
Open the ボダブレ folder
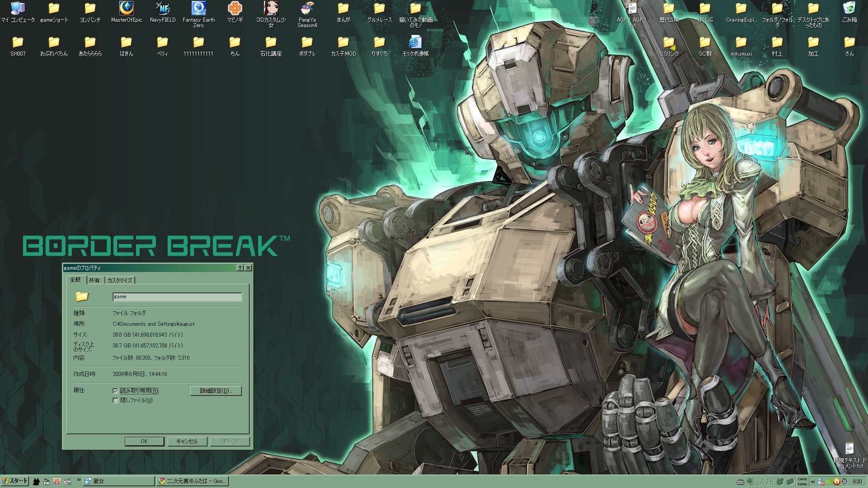(307, 46)
